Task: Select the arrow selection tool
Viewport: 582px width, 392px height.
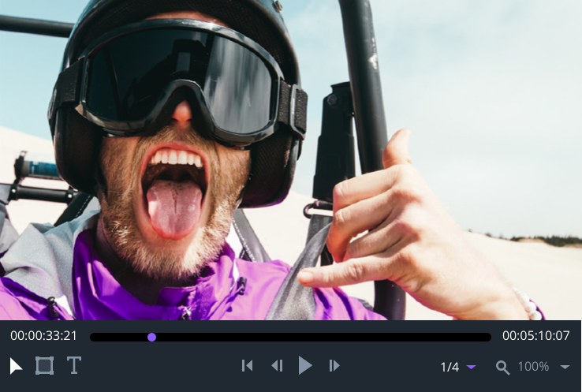Action: pyautogui.click(x=16, y=366)
